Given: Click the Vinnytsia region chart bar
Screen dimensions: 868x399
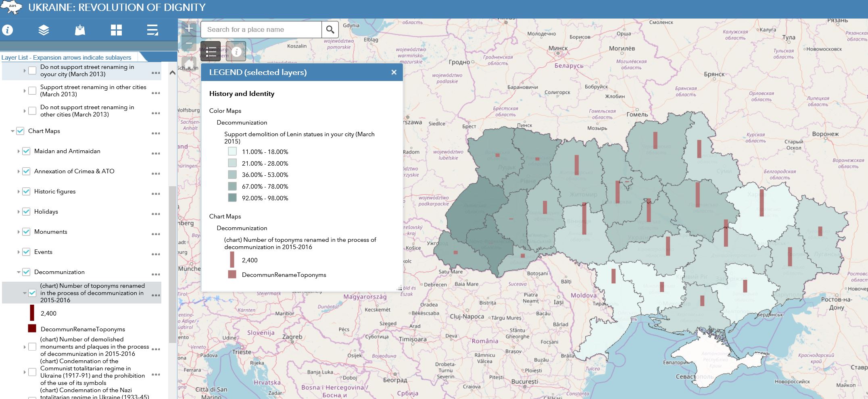Looking at the screenshot, I should (584, 219).
